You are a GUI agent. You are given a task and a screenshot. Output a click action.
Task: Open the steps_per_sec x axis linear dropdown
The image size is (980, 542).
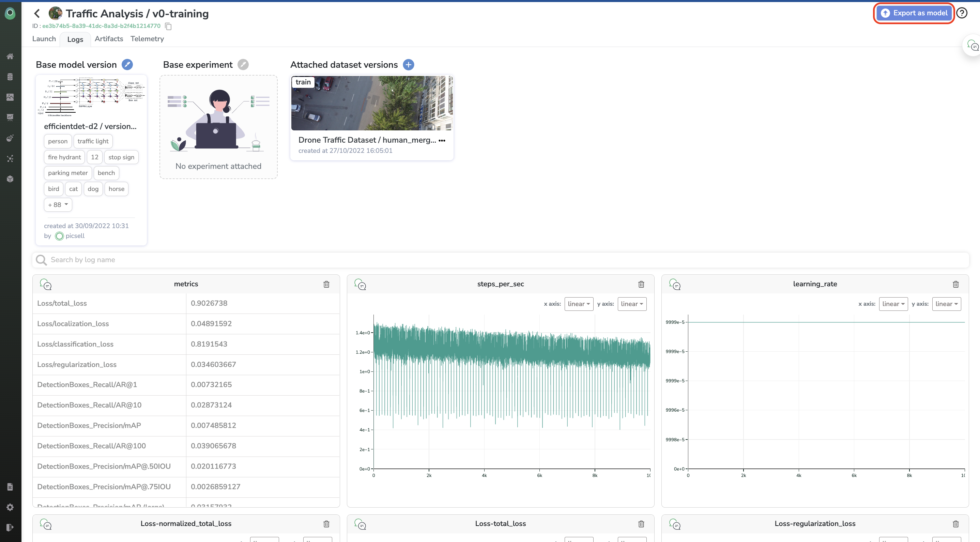click(578, 304)
